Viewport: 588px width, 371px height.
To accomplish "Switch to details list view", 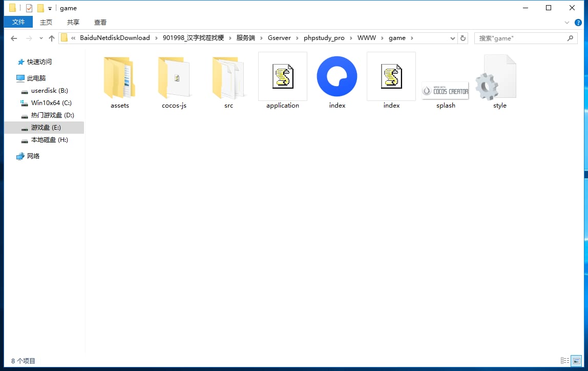I will pos(565,361).
